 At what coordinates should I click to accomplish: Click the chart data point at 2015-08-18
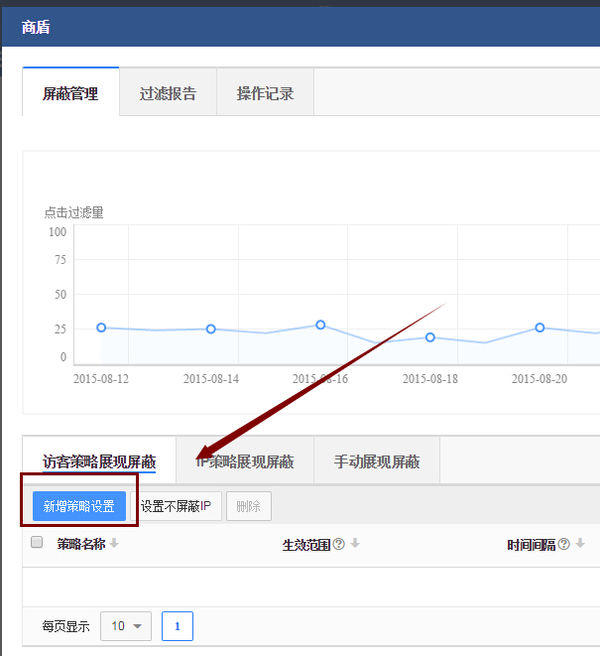(x=430, y=337)
